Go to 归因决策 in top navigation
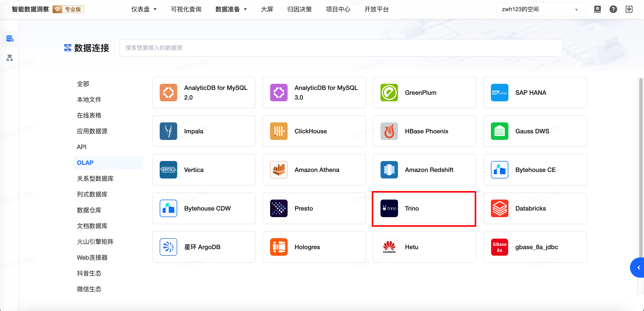The image size is (644, 311). pyautogui.click(x=299, y=9)
